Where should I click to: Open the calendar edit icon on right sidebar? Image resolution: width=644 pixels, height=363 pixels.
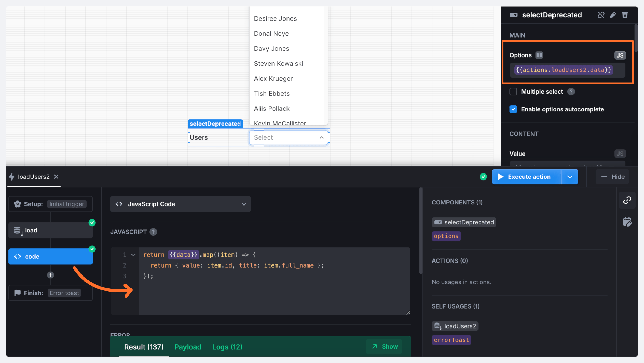pos(627,222)
